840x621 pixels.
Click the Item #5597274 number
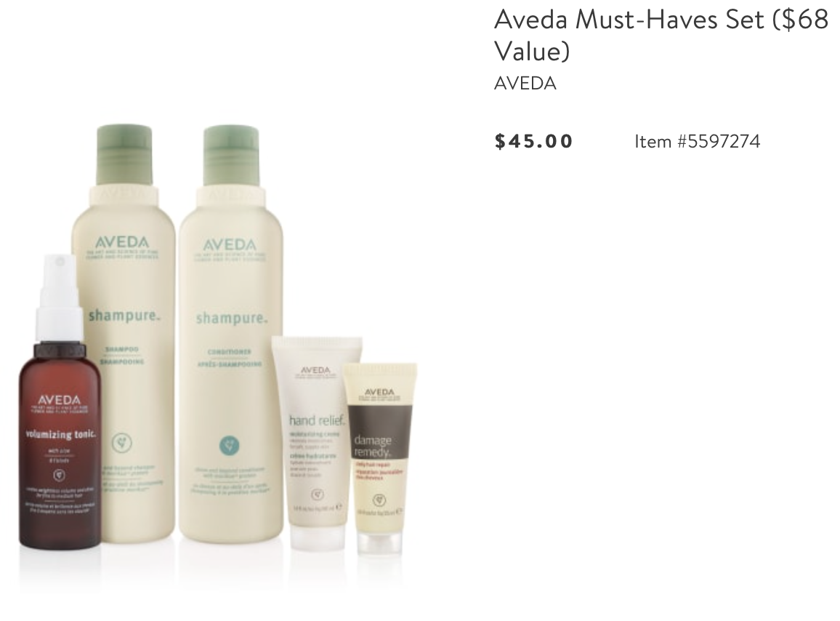698,142
